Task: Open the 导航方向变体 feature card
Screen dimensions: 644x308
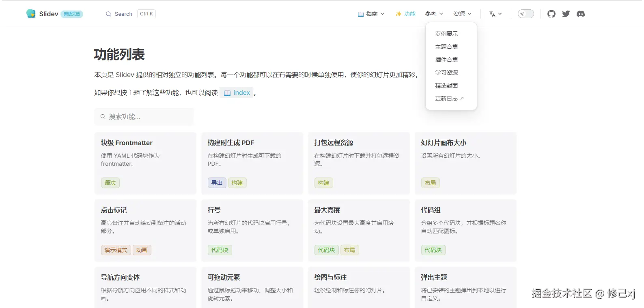Action: coord(145,287)
